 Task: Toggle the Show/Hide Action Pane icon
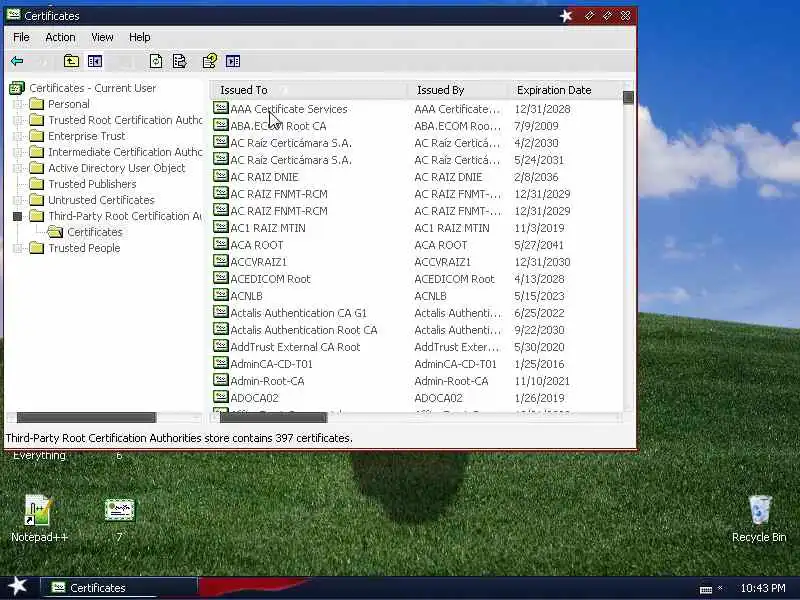pos(233,61)
